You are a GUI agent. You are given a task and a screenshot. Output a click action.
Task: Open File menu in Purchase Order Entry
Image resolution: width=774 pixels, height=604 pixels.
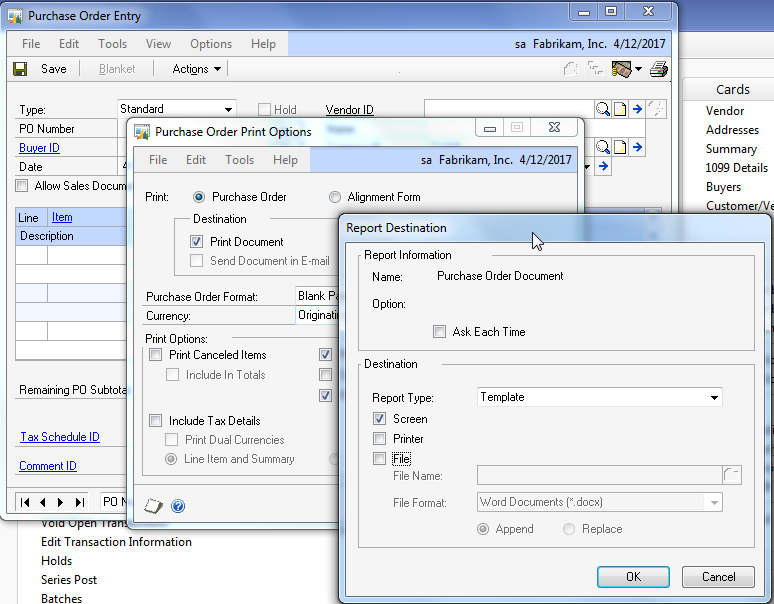[x=31, y=43]
